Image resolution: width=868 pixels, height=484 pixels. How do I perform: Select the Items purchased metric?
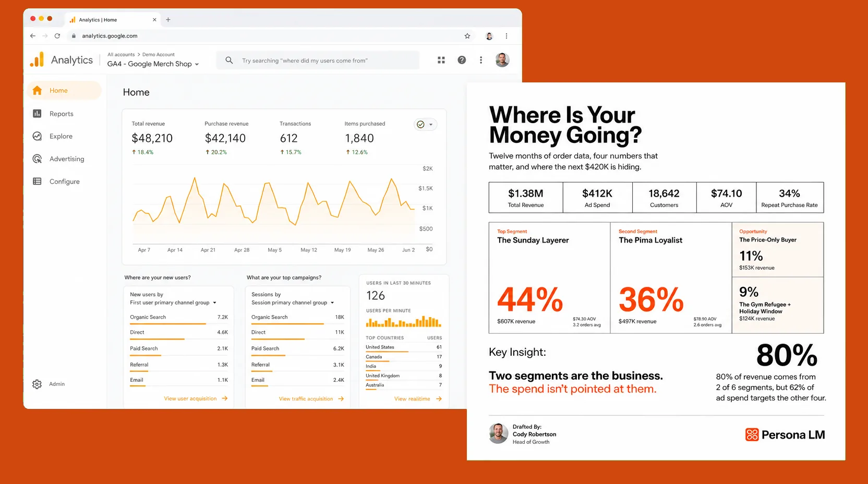365,138
